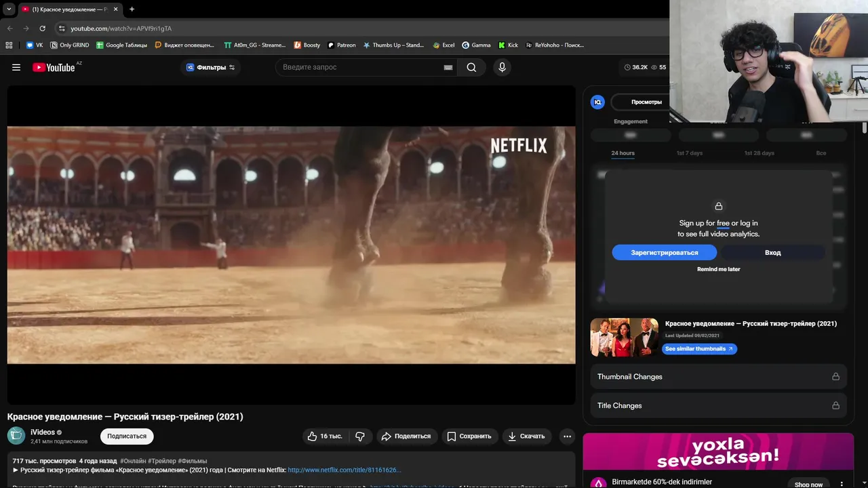Select the Просмотры tab in analytics panel
Image resolution: width=868 pixels, height=488 pixels.
point(646,102)
